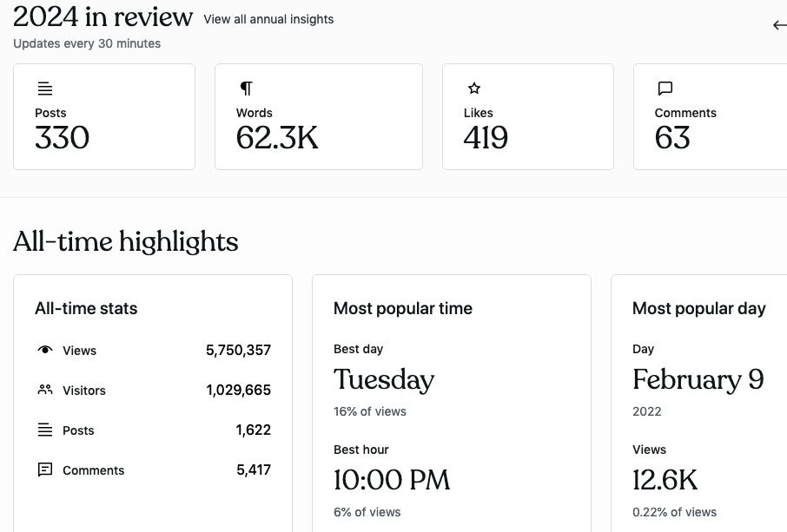Click the Comments speech bubble icon
Screen dimensions: 787x532
(665, 89)
